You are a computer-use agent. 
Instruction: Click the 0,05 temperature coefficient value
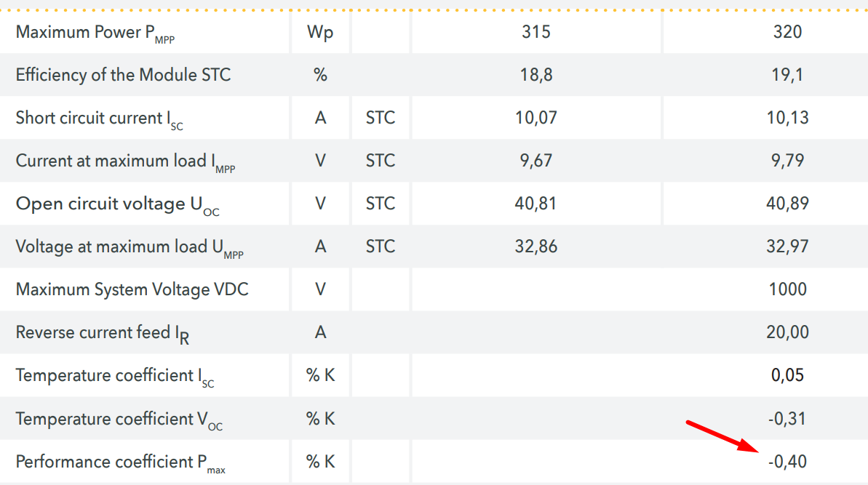pos(788,375)
